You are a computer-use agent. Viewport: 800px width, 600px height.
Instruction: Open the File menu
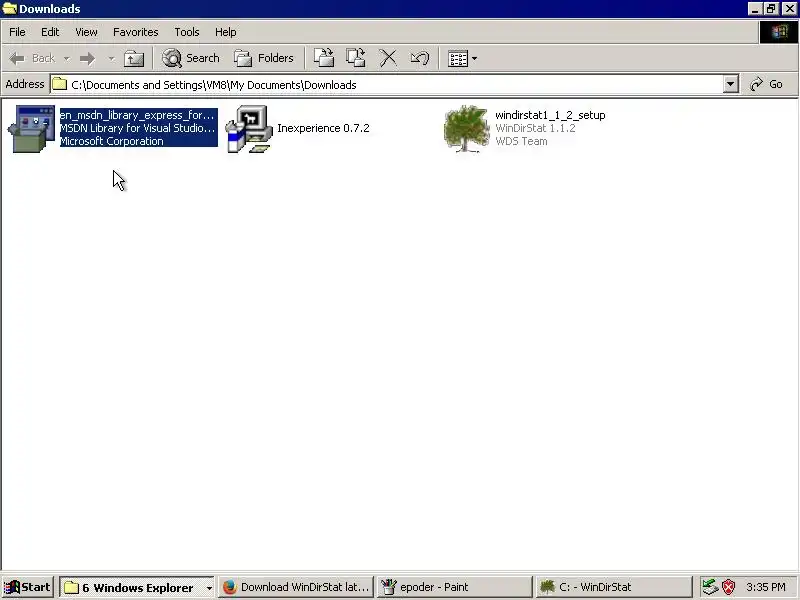coord(17,32)
